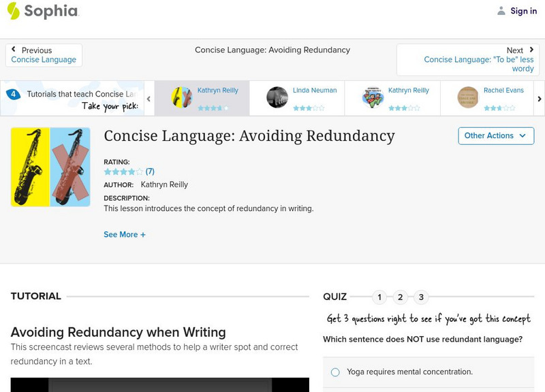The image size is (545, 392).
Task: Click quiz step 2 circle
Action: click(x=401, y=295)
